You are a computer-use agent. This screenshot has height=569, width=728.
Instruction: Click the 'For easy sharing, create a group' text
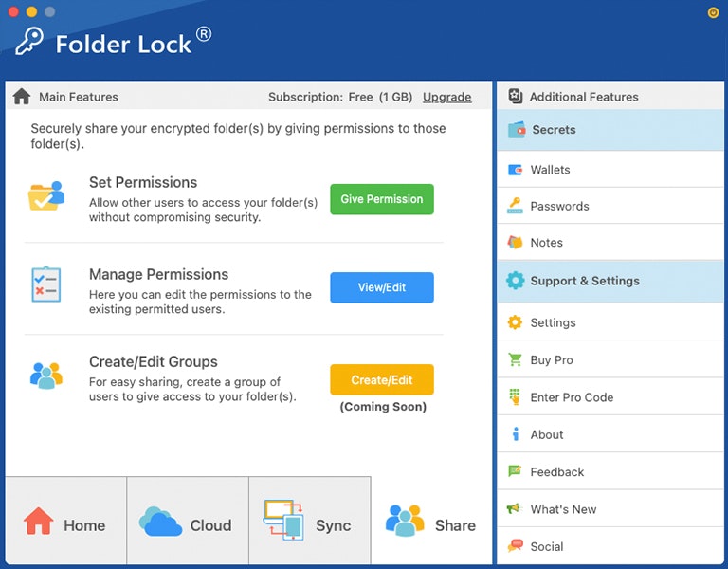[x=192, y=389]
